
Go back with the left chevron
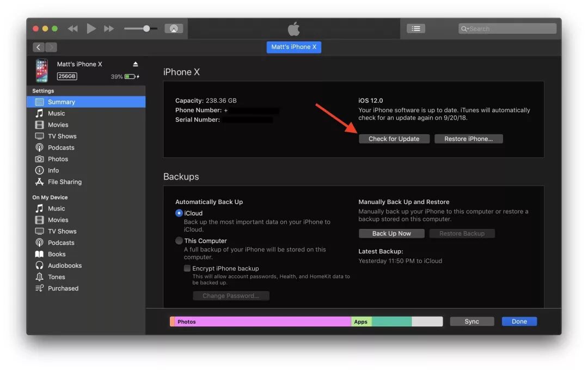pos(38,47)
